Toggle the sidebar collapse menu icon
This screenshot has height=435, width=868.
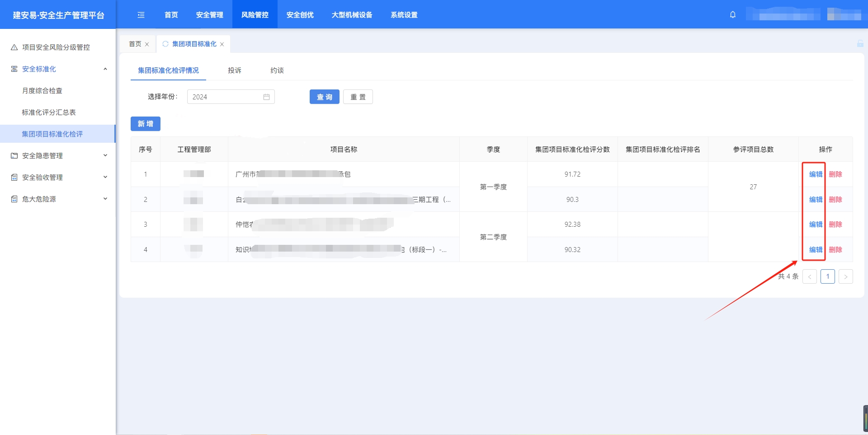[x=141, y=15]
